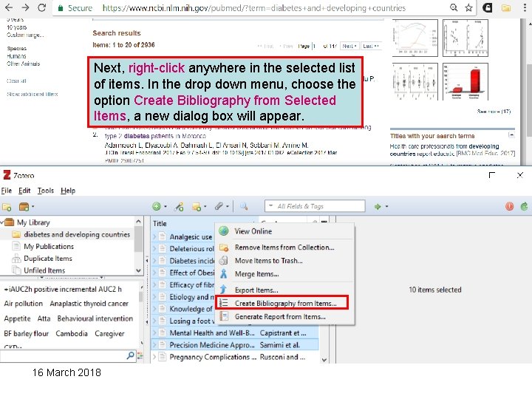The width and height of the screenshot is (532, 399).
Task: Open the New Library box icon
Action: click(24, 207)
